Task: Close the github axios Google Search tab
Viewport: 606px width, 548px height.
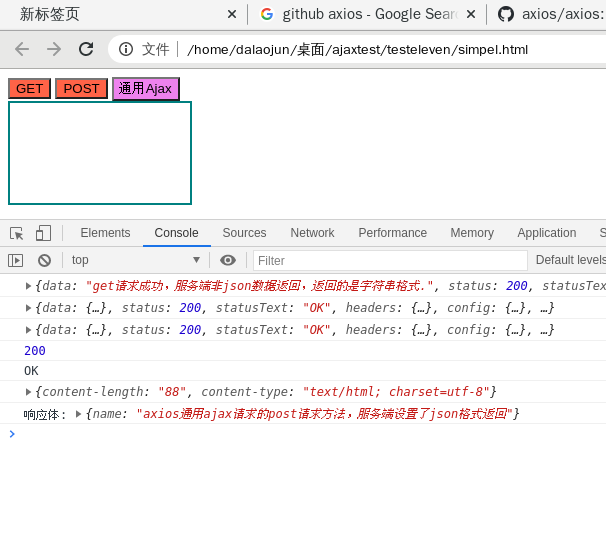Action: click(x=470, y=14)
